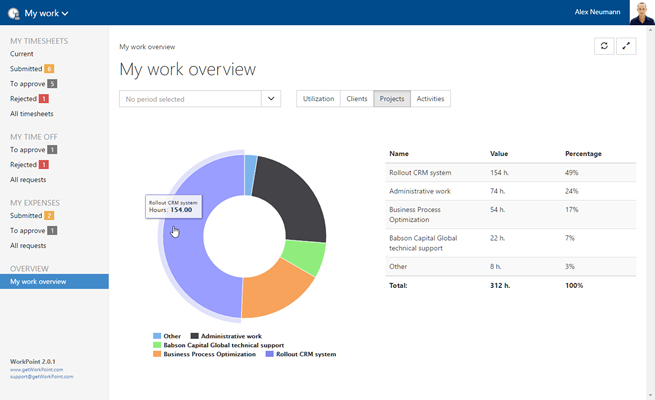The image size is (655, 400).
Task: Open Alex Neumann's profile avatar
Action: (642, 12)
